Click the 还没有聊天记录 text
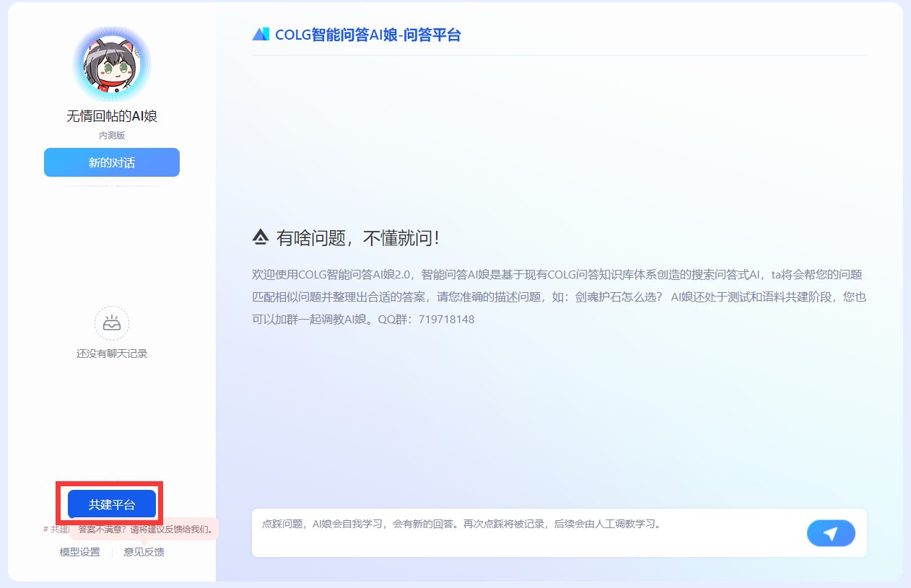 coord(112,354)
